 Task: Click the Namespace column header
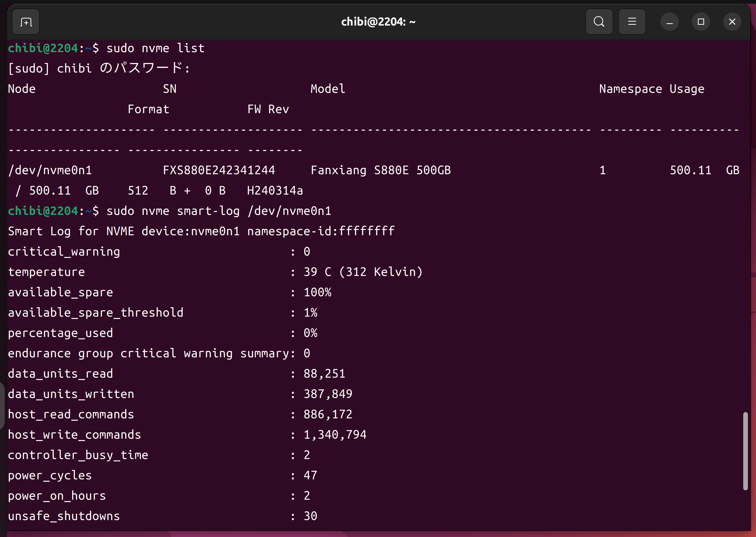[x=630, y=89]
